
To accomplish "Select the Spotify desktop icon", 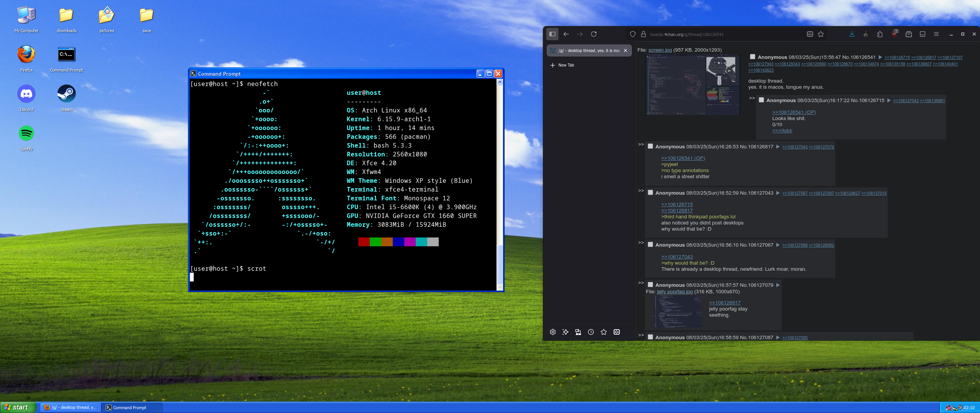I will 26,138.
